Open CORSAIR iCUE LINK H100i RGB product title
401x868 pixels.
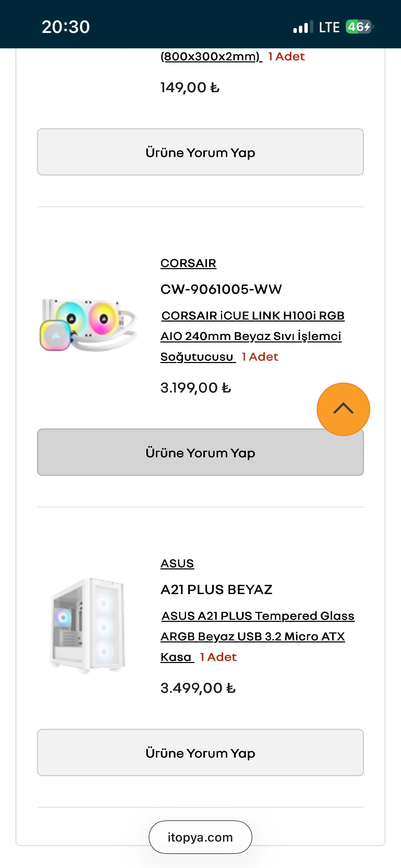252,336
